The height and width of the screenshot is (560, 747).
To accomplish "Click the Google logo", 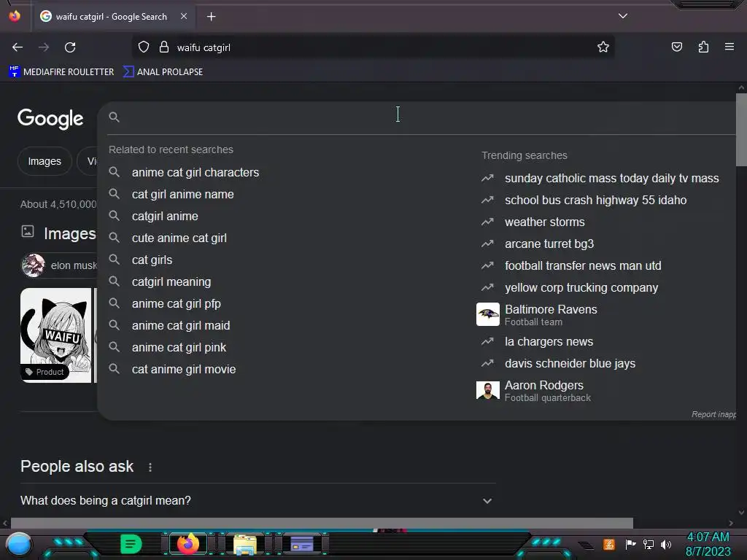I will click(x=50, y=119).
